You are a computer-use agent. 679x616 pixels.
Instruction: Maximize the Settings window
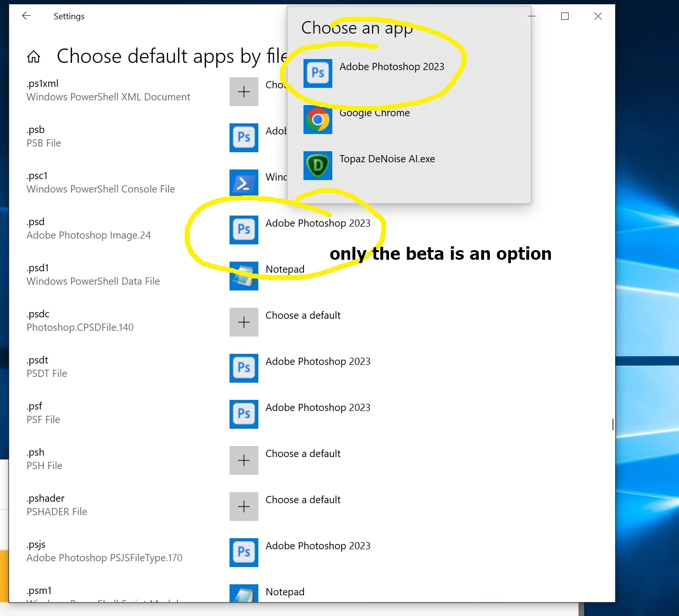565,16
